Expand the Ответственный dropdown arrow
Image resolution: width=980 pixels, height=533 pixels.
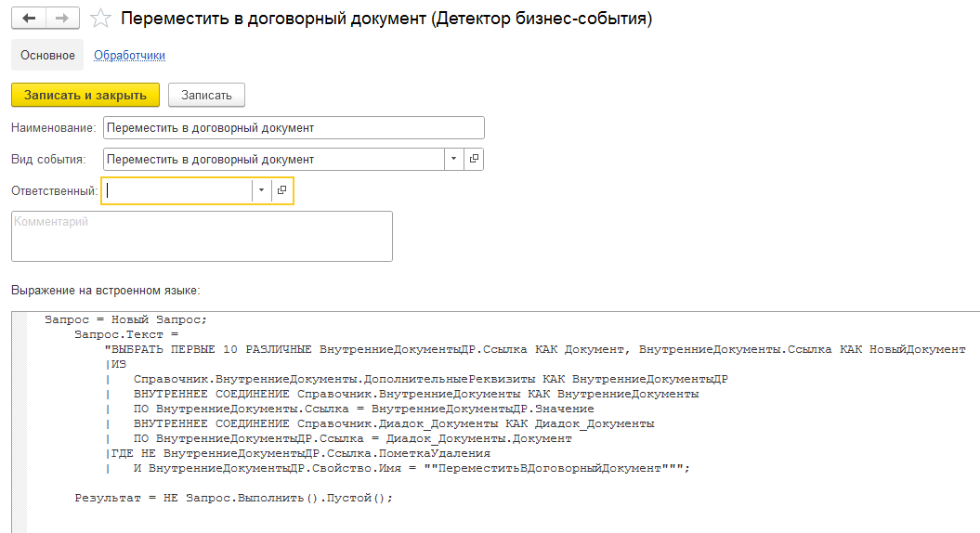pyautogui.click(x=261, y=190)
